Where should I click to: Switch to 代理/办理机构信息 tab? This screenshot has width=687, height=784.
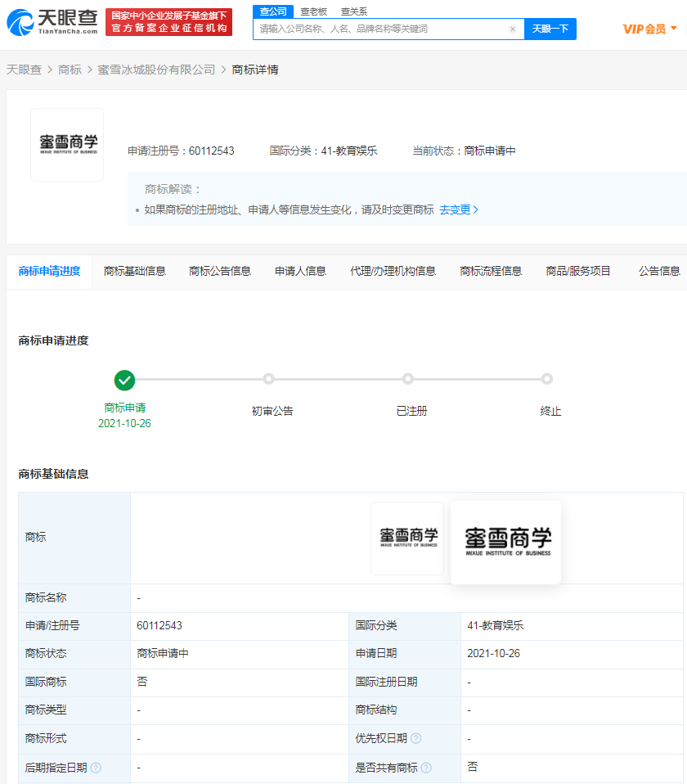(393, 271)
